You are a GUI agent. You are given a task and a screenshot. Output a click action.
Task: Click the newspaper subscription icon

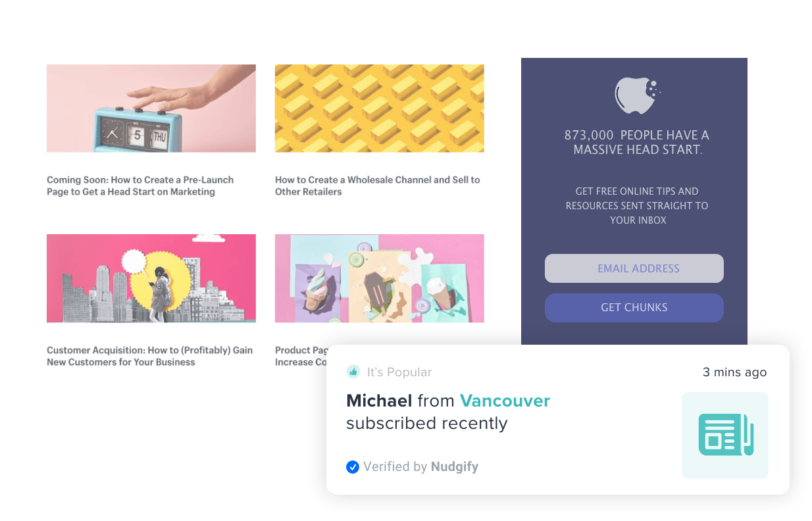coord(725,435)
